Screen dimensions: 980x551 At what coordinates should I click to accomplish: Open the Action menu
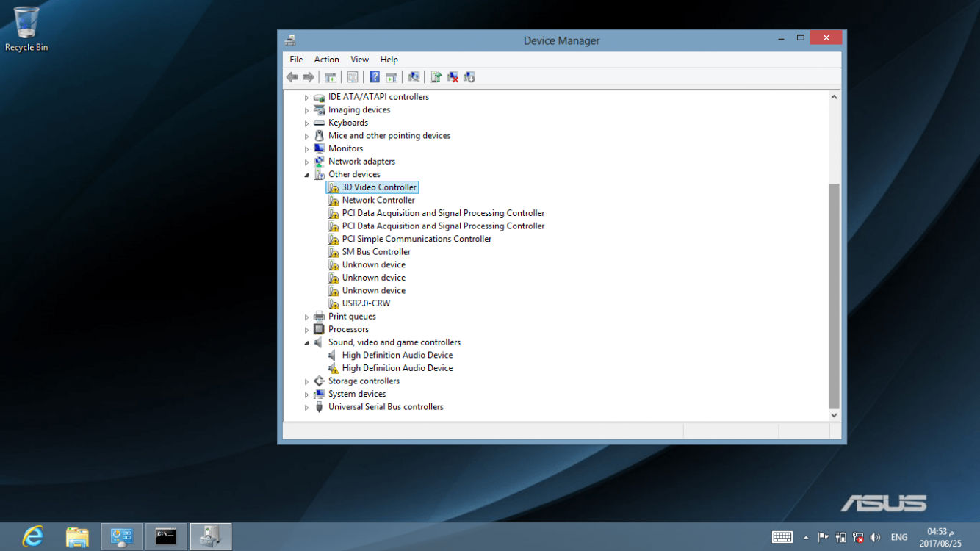click(327, 60)
